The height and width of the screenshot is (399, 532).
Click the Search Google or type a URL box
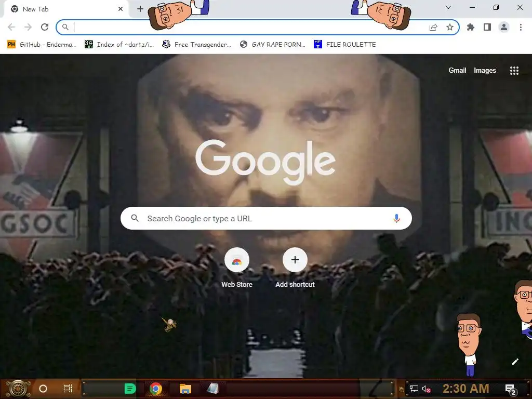click(x=266, y=218)
